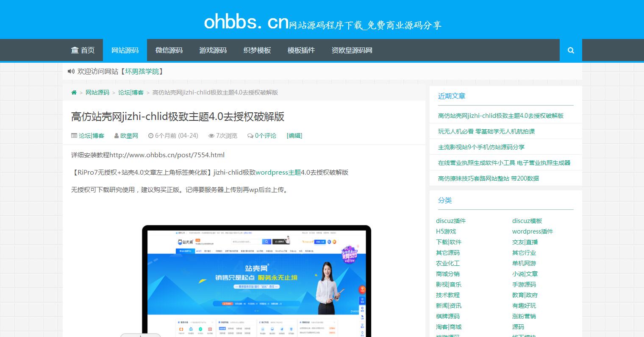Screen dimensions: 644x337
Task: Select the H5游戏 category
Action: pyautogui.click(x=446, y=231)
